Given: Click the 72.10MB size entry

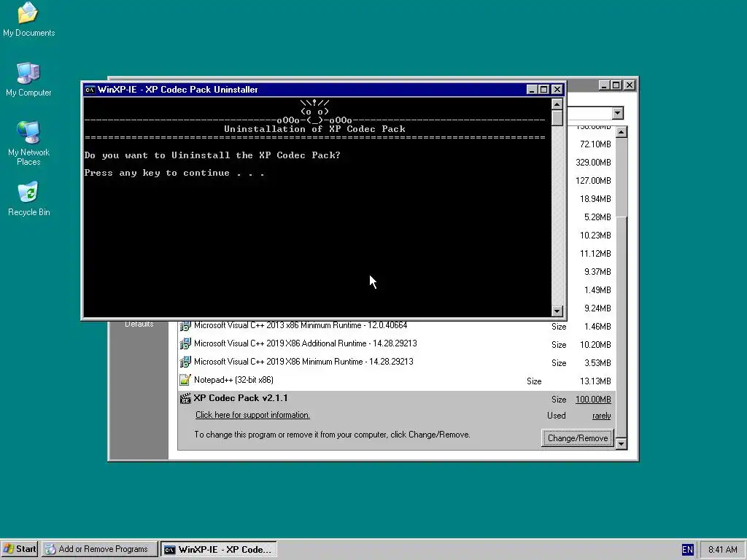Looking at the screenshot, I should (x=595, y=144).
